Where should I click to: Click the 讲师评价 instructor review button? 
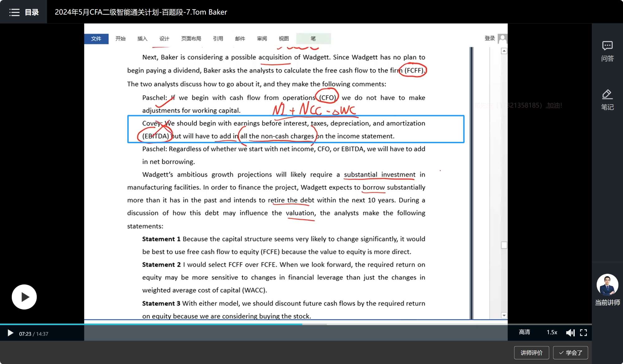531,352
